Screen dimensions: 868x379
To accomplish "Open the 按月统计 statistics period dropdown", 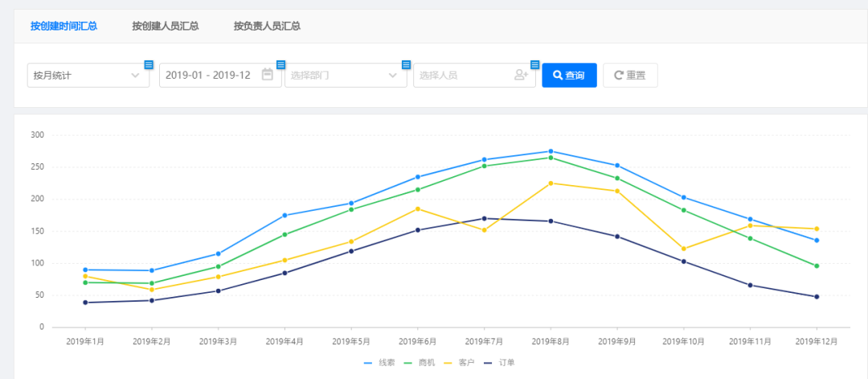I will (x=88, y=75).
